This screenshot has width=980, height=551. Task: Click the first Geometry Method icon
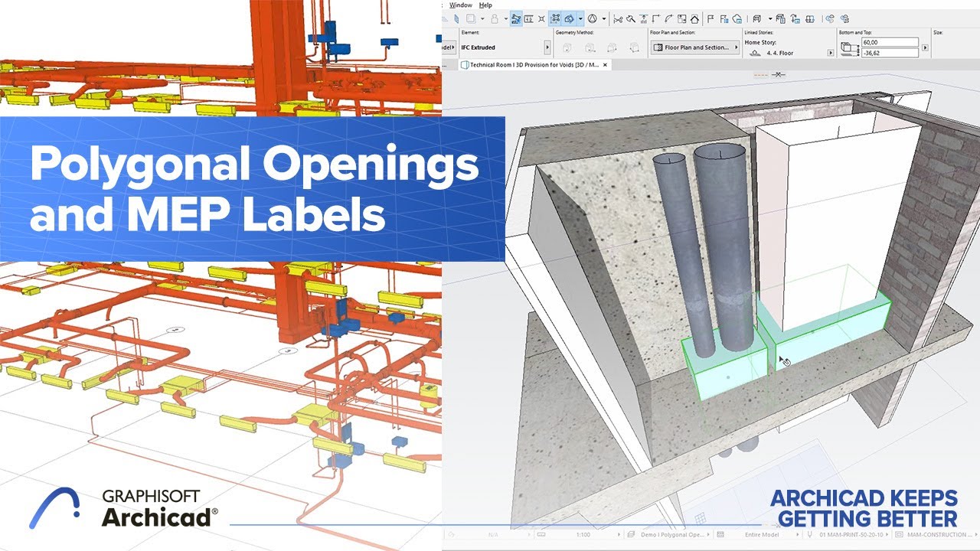coord(567,47)
